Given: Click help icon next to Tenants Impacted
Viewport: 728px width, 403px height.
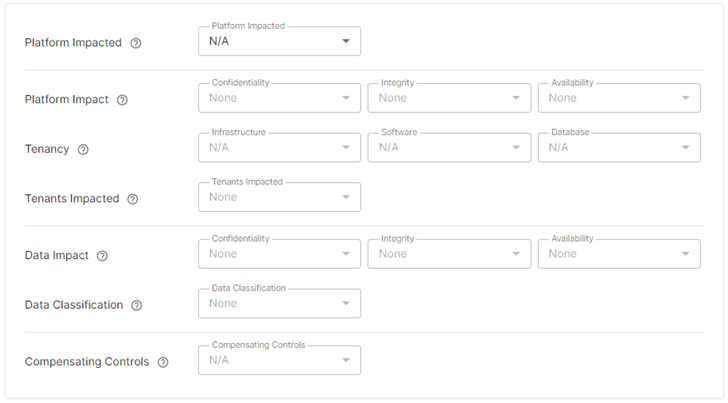Looking at the screenshot, I should [133, 199].
